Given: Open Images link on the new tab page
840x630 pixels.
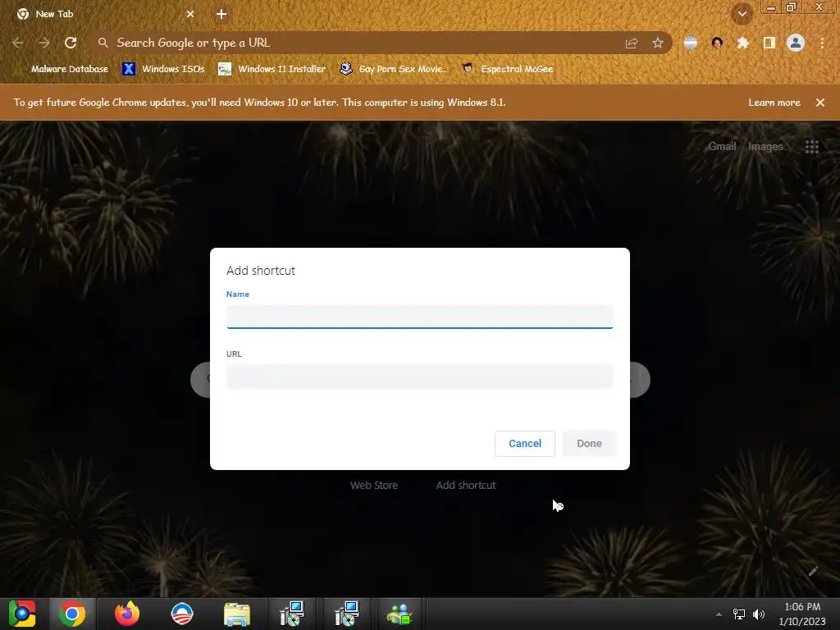Looking at the screenshot, I should (x=765, y=146).
